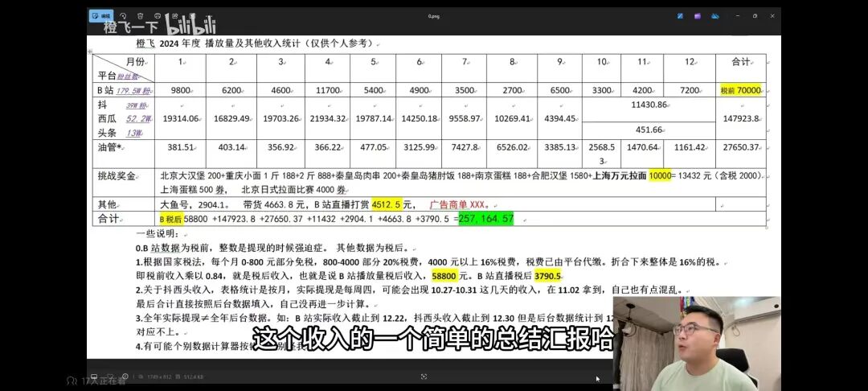This screenshot has height=391, width=868.
Task: Click the B站 179.5W粉 follower count link
Action: 133,90
